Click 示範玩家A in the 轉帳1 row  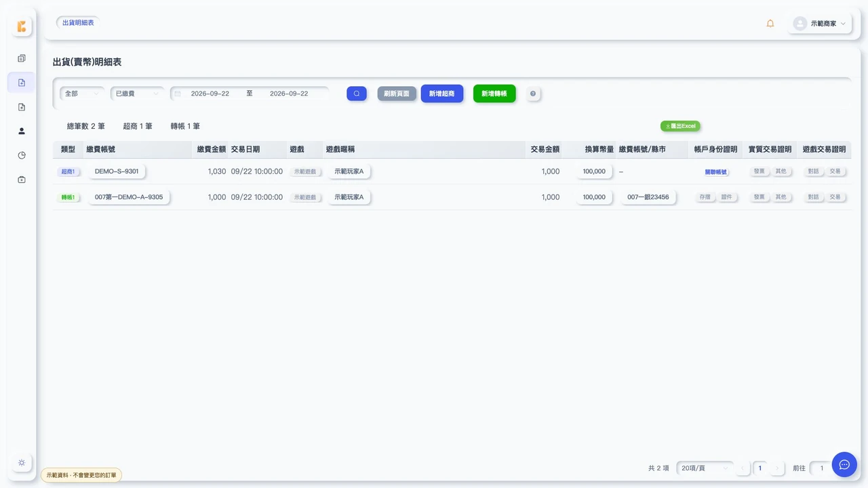coord(349,197)
